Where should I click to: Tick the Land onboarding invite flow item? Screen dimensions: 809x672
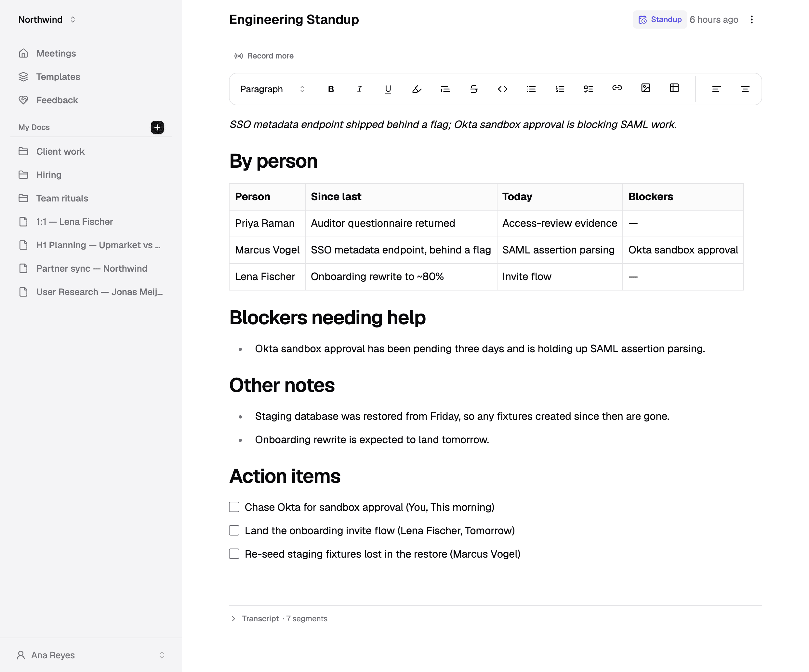coord(234,530)
